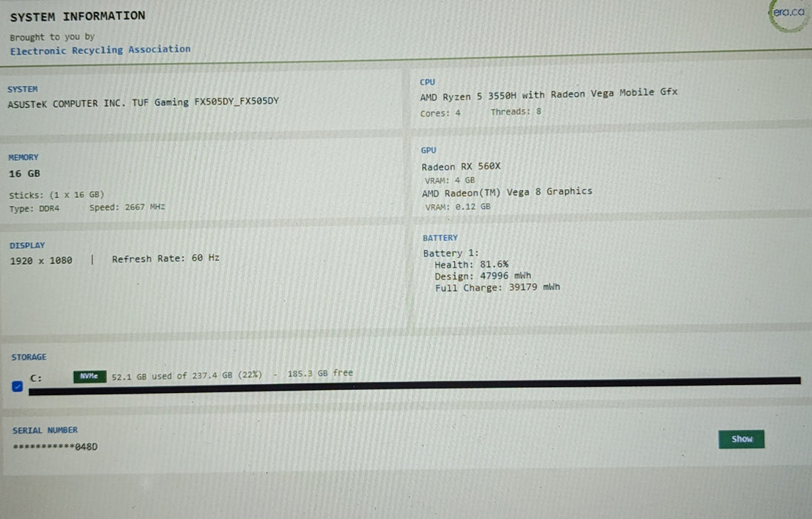
Task: Toggle the C: drive checkbox
Action: (x=17, y=386)
